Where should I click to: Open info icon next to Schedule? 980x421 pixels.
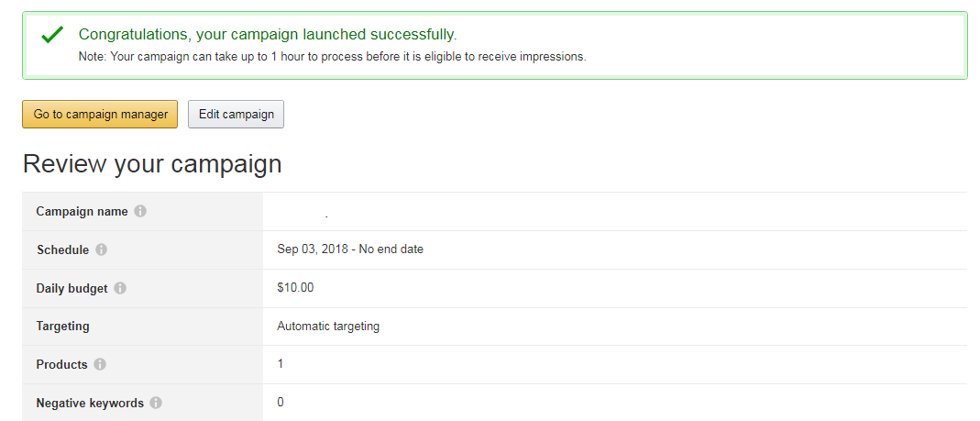(101, 249)
